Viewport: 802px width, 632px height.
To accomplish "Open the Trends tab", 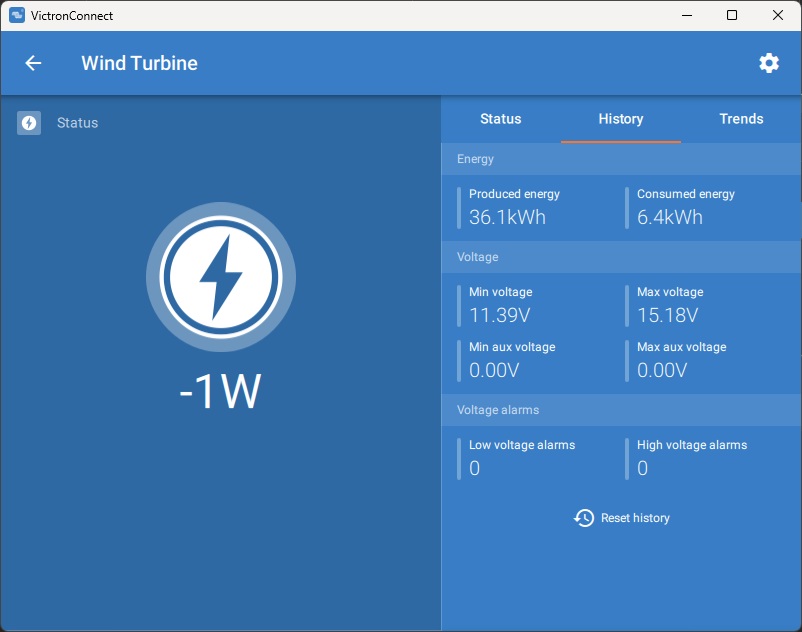I will point(741,119).
